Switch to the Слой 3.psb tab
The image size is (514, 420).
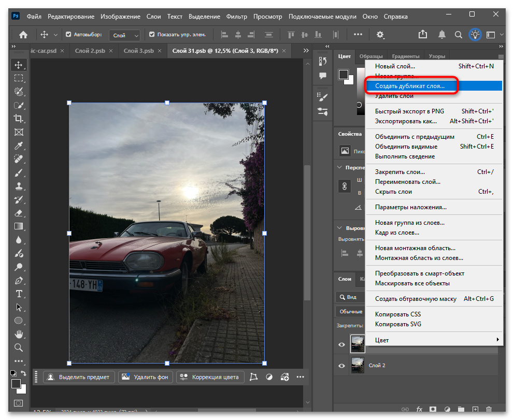[138, 51]
